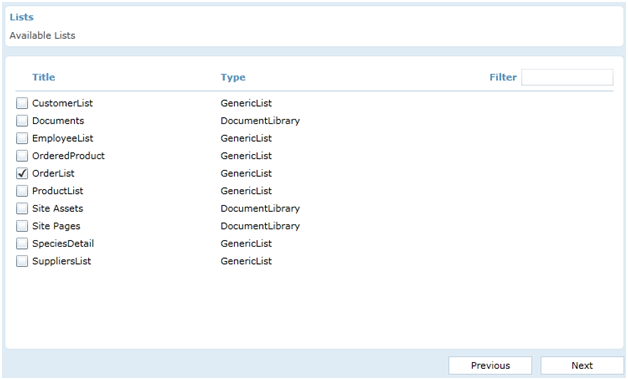Tick the Documents library checkbox
Screen dimensions: 628x380
pos(22,121)
